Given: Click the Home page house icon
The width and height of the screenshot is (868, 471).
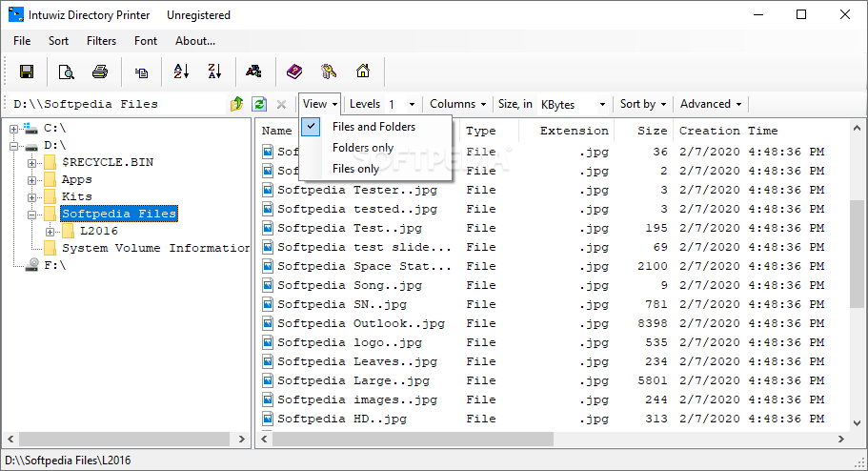Looking at the screenshot, I should 363,71.
